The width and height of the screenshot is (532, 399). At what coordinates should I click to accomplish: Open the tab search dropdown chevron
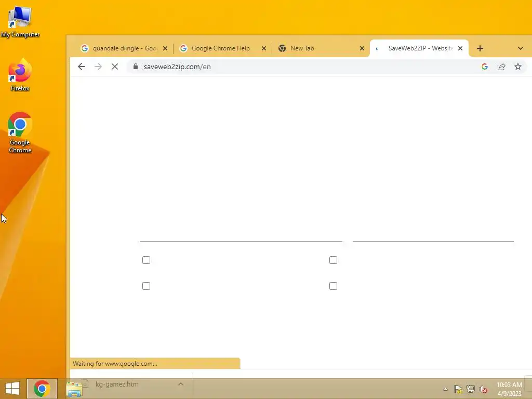(x=521, y=48)
